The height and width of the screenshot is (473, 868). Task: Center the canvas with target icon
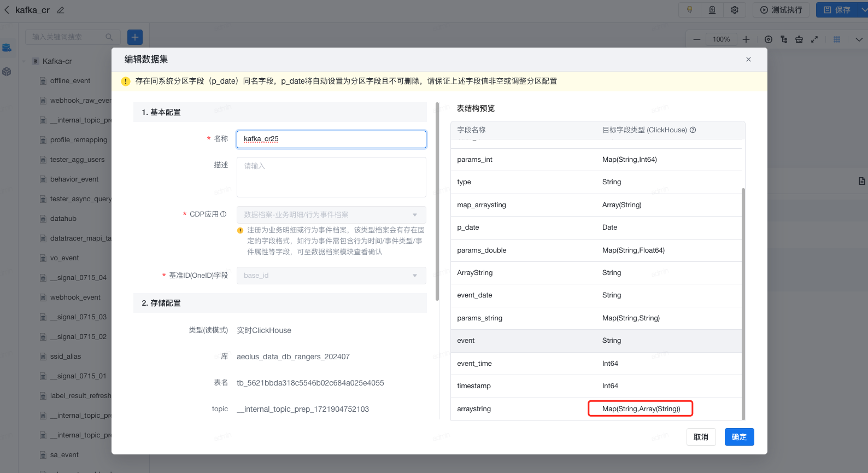[769, 39]
